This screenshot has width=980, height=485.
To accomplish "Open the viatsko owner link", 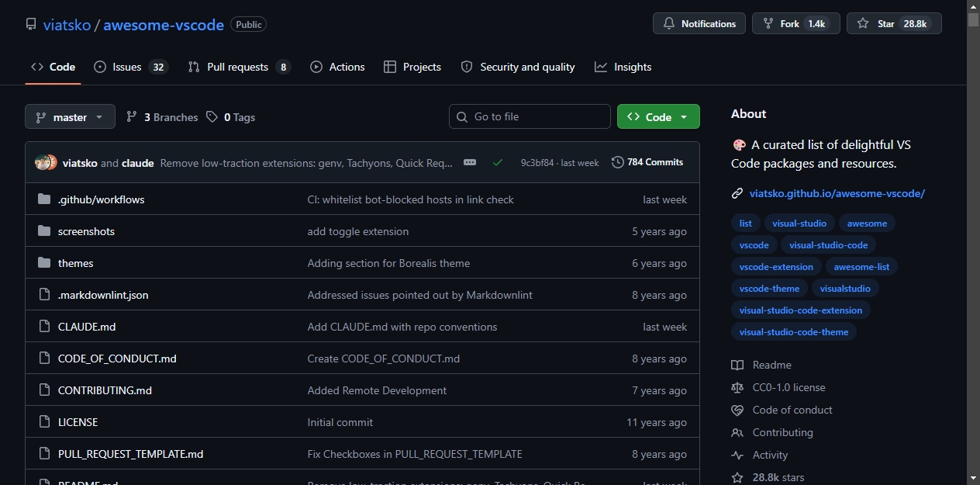I will point(67,25).
